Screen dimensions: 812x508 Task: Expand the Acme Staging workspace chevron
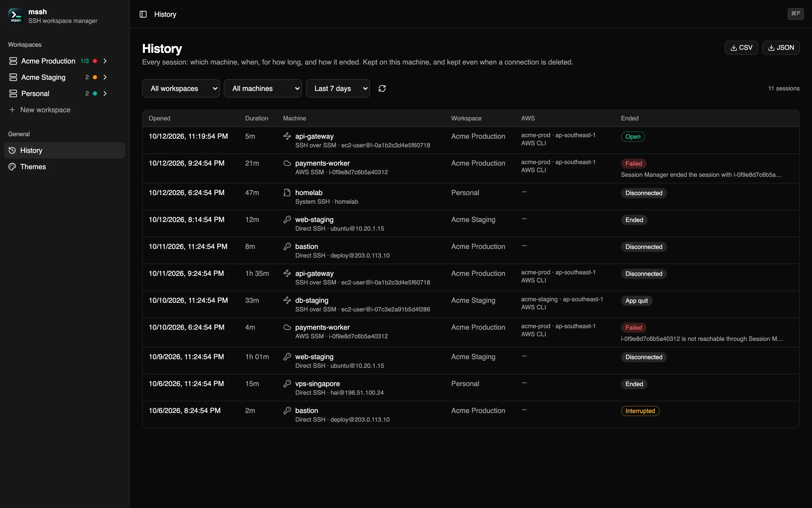(x=105, y=77)
